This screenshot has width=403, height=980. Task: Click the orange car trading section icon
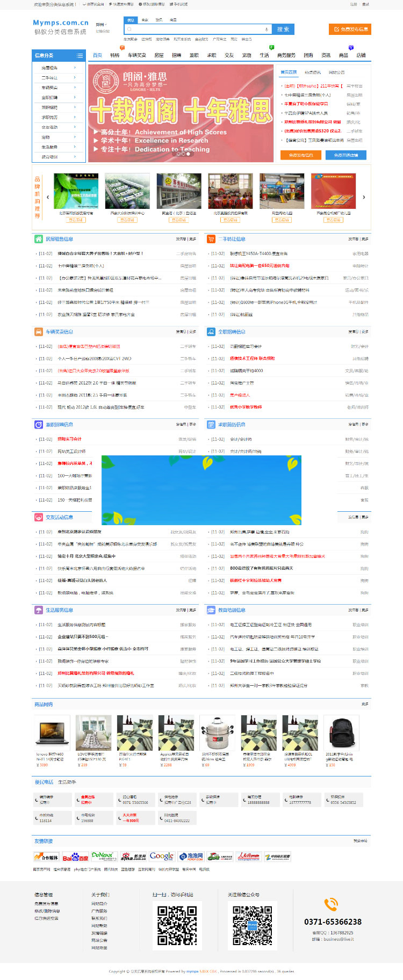(39, 332)
